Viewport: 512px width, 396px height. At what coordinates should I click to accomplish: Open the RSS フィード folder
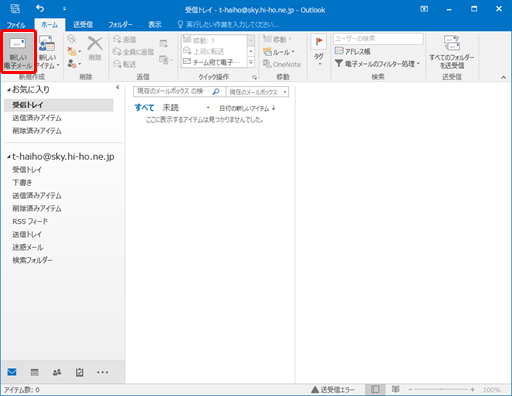point(30,221)
